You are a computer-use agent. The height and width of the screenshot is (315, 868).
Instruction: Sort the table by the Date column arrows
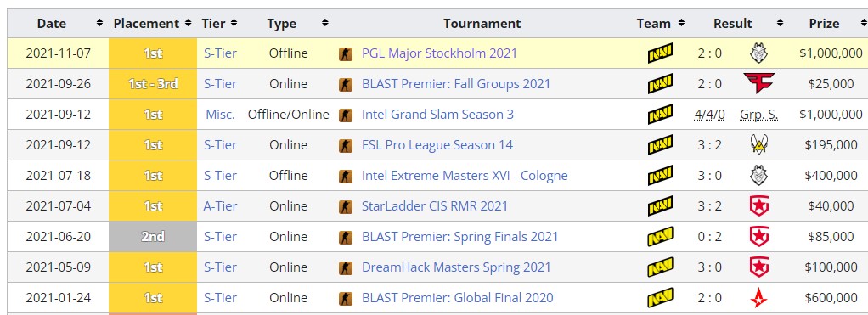tap(99, 23)
